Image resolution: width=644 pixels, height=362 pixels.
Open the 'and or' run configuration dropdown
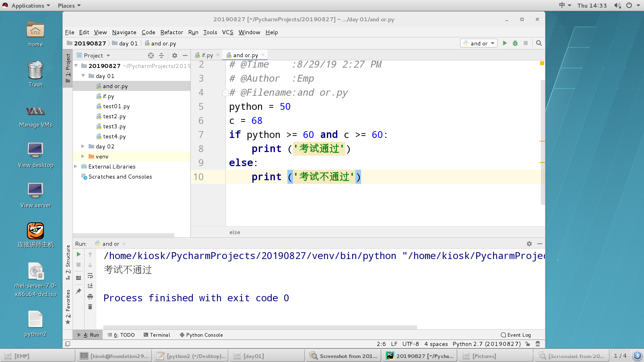tap(479, 43)
